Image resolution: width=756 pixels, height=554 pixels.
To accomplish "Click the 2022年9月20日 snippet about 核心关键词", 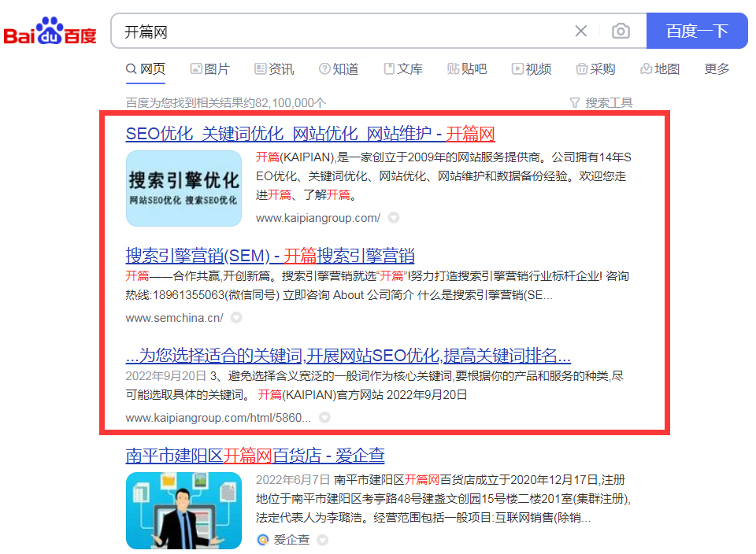I will pos(375,385).
